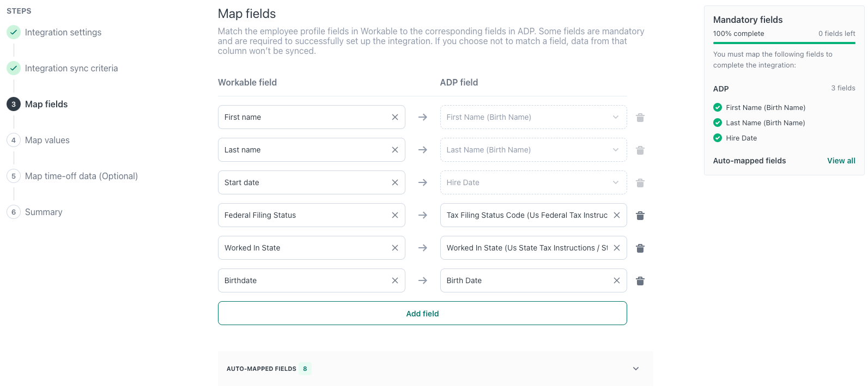Click the 'Mandatory fields' panel title

748,20
